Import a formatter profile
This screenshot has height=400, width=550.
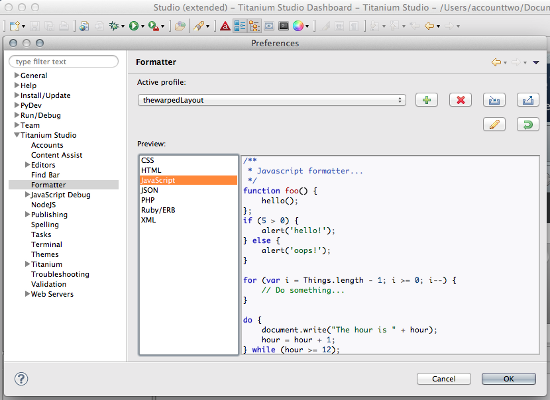[494, 100]
